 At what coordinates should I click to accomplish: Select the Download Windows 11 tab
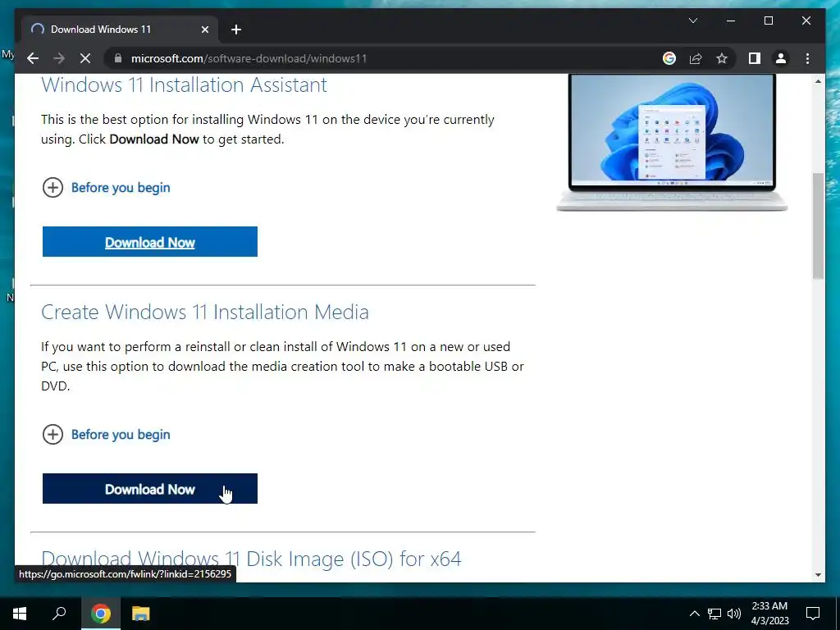[x=120, y=30]
